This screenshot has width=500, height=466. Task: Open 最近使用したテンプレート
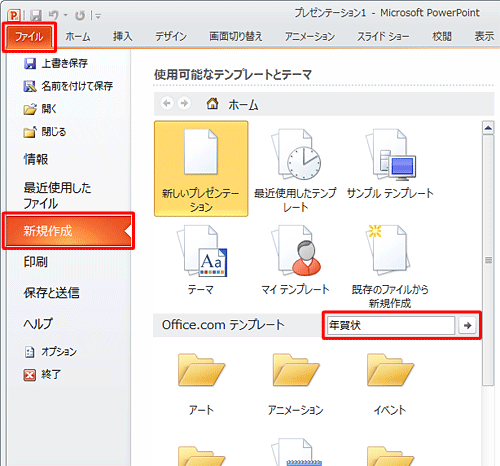pos(295,169)
